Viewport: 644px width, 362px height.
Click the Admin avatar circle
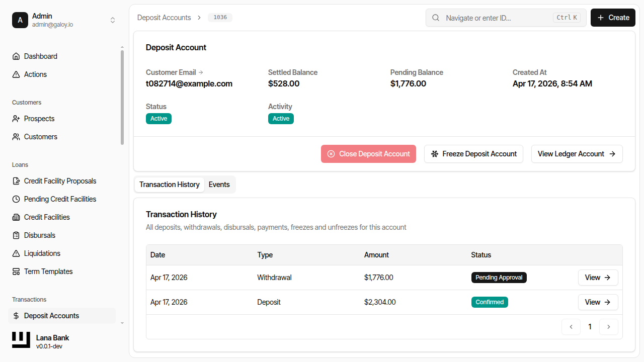coord(20,20)
